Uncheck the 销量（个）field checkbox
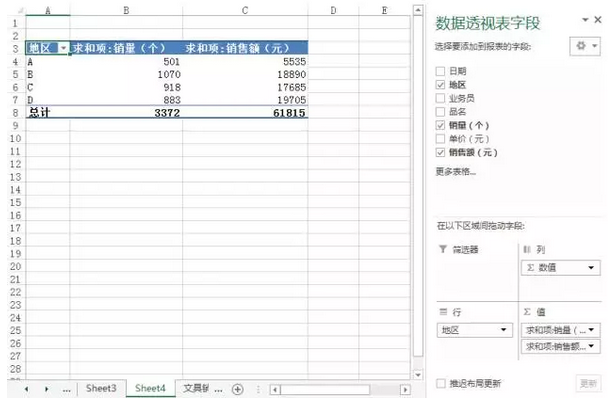Screen dimensions: 608x398 [x=440, y=126]
